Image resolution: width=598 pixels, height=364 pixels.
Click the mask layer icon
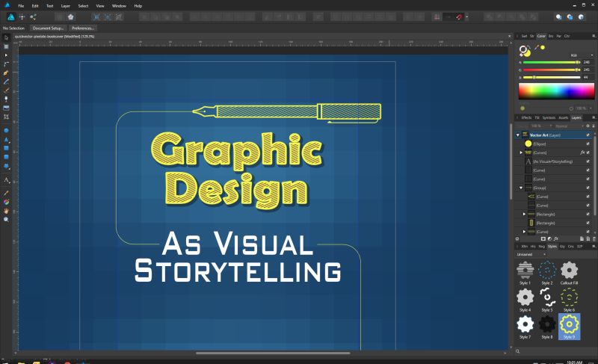pyautogui.click(x=543, y=238)
